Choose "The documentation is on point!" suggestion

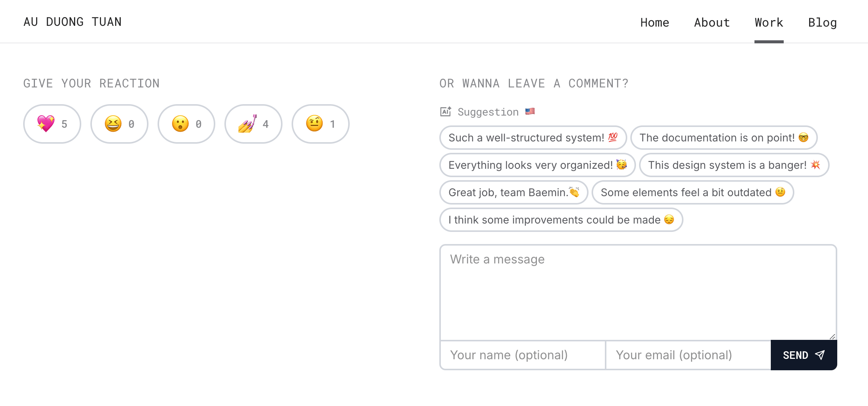coord(724,138)
